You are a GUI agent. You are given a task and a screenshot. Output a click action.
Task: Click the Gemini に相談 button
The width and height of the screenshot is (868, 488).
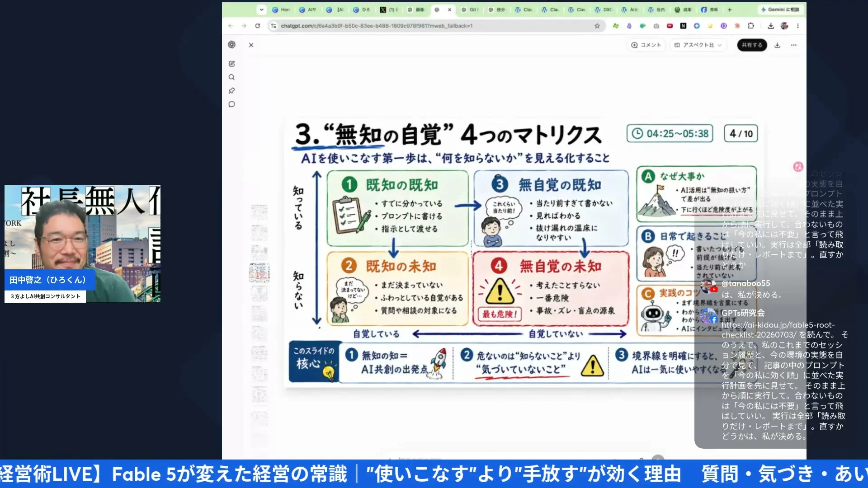pos(781,9)
